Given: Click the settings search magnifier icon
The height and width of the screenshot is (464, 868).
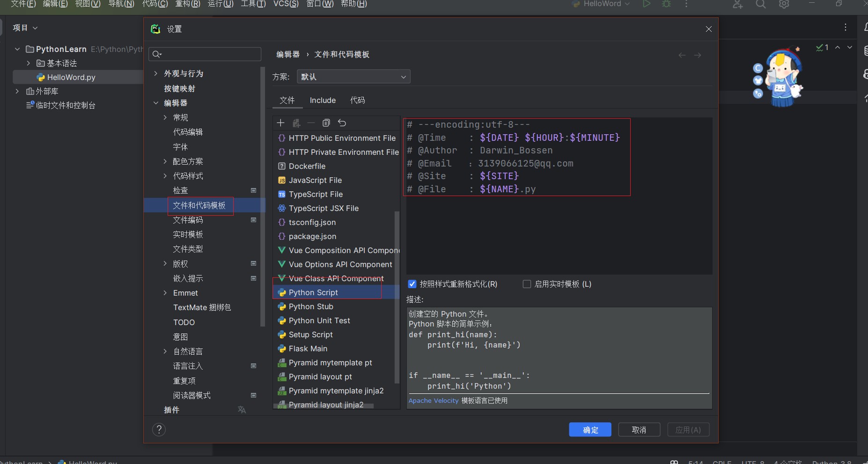Looking at the screenshot, I should pos(157,54).
